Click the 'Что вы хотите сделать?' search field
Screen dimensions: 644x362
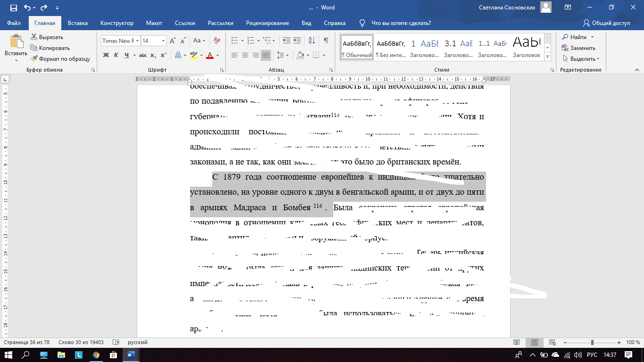(x=401, y=23)
